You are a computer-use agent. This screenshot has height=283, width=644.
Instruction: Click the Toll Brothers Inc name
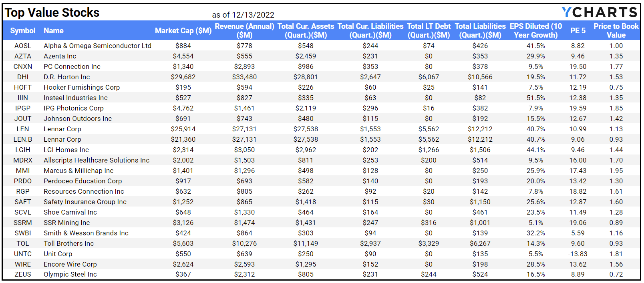[69, 243]
